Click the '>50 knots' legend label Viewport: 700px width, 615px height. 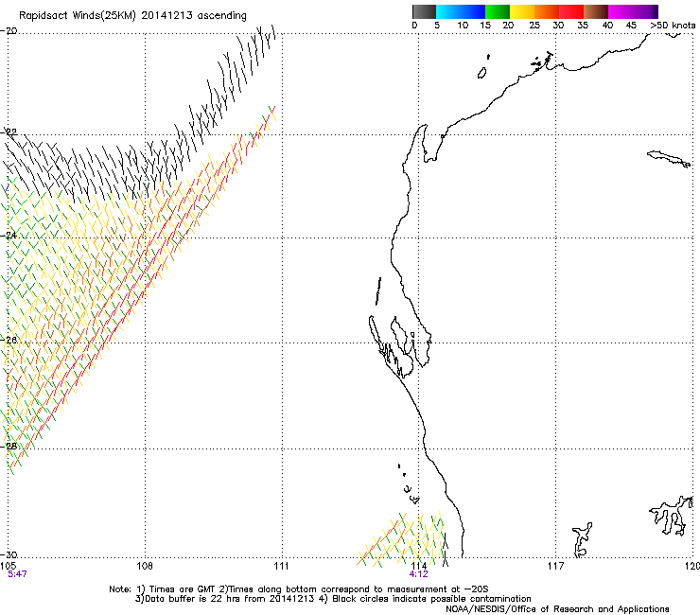pyautogui.click(x=673, y=26)
